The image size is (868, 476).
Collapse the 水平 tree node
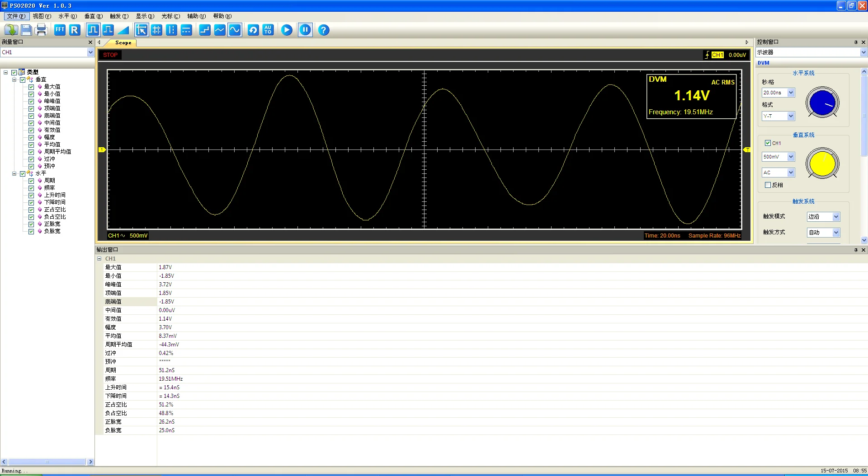coord(14,173)
